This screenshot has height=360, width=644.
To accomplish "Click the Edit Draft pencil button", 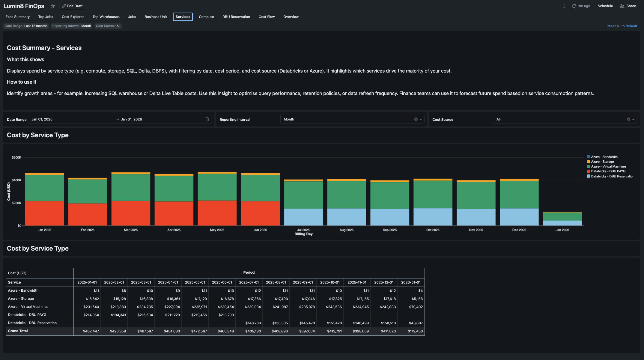I will pyautogui.click(x=72, y=6).
